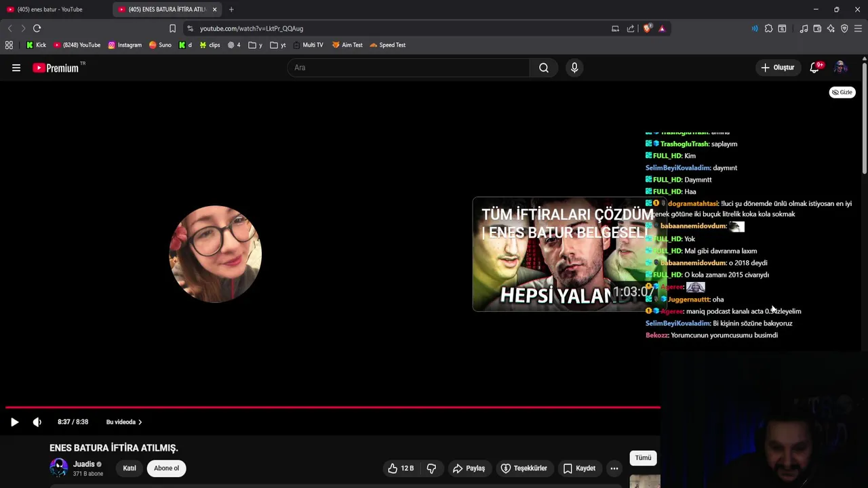Open Juadis channel name link
The width and height of the screenshot is (868, 488).
(84, 464)
